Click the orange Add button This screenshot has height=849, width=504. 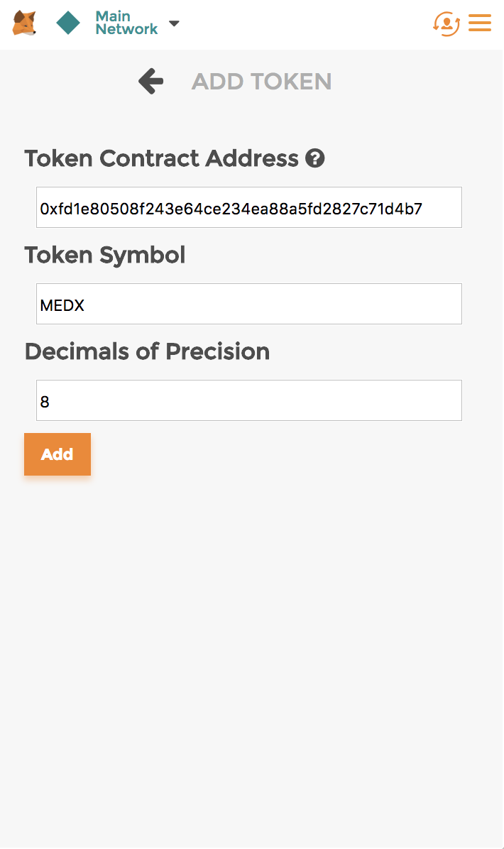click(57, 454)
